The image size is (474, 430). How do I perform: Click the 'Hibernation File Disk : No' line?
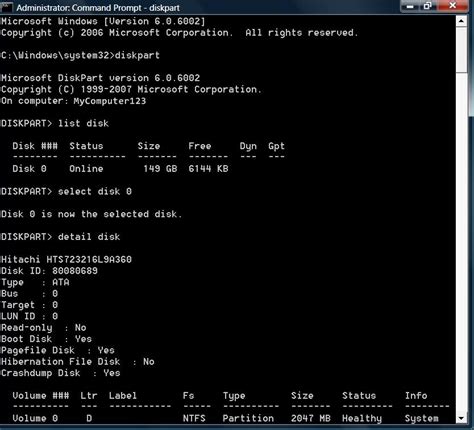[78, 362]
